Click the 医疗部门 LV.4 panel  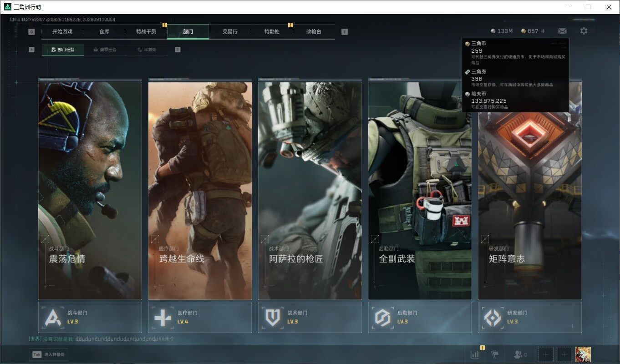pyautogui.click(x=200, y=318)
